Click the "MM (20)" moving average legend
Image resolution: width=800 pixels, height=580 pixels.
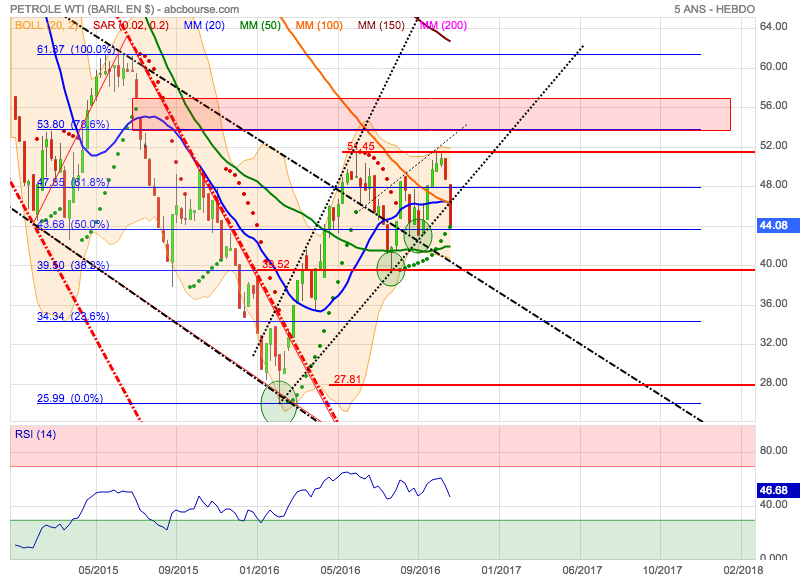point(204,26)
